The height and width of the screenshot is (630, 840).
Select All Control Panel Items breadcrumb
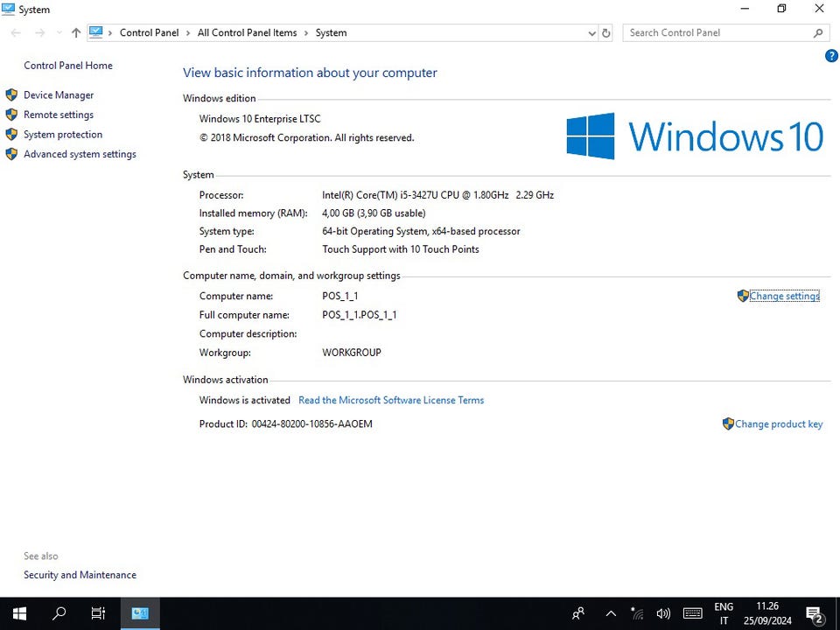[247, 32]
